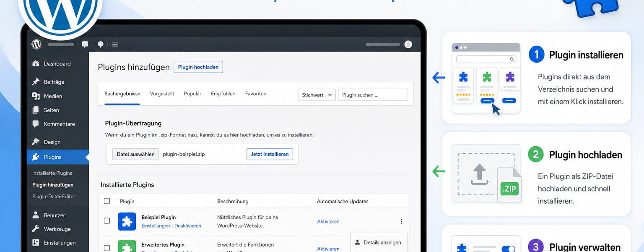Toggle the select-all checkbox in plugin table header
The width and height of the screenshot is (644, 252).
107,201
